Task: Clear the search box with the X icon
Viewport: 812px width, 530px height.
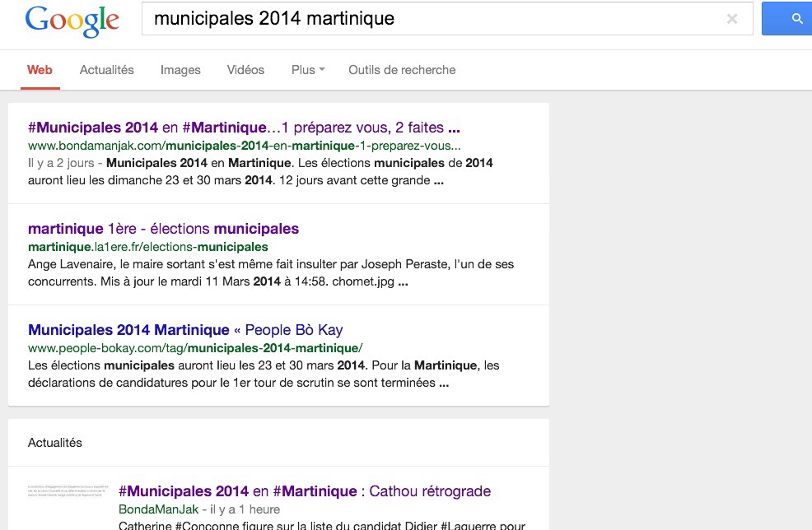Action: click(x=732, y=19)
